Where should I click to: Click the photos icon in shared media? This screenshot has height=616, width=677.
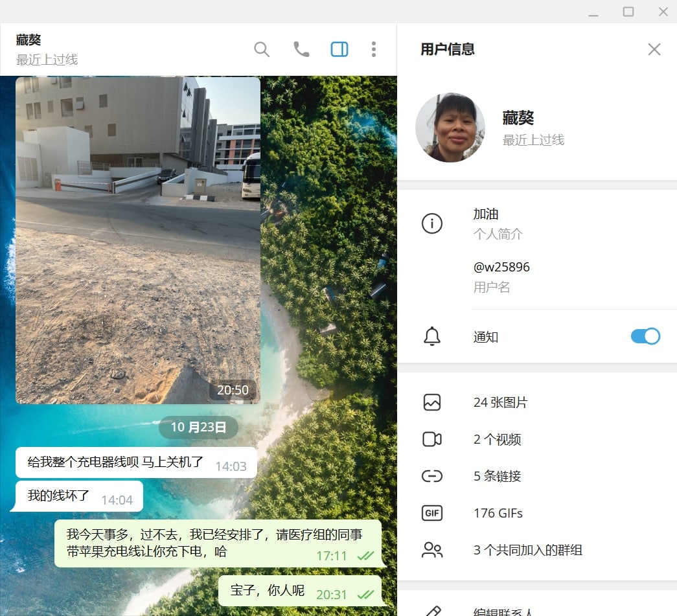coord(431,402)
